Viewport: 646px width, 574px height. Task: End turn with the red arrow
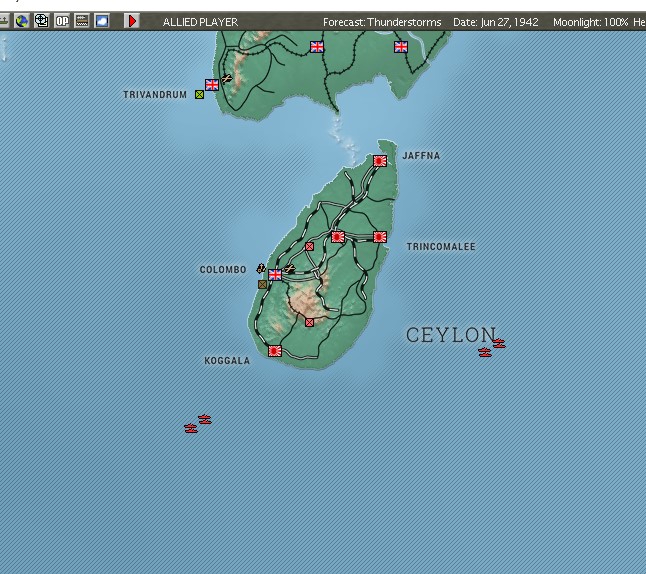coord(132,21)
